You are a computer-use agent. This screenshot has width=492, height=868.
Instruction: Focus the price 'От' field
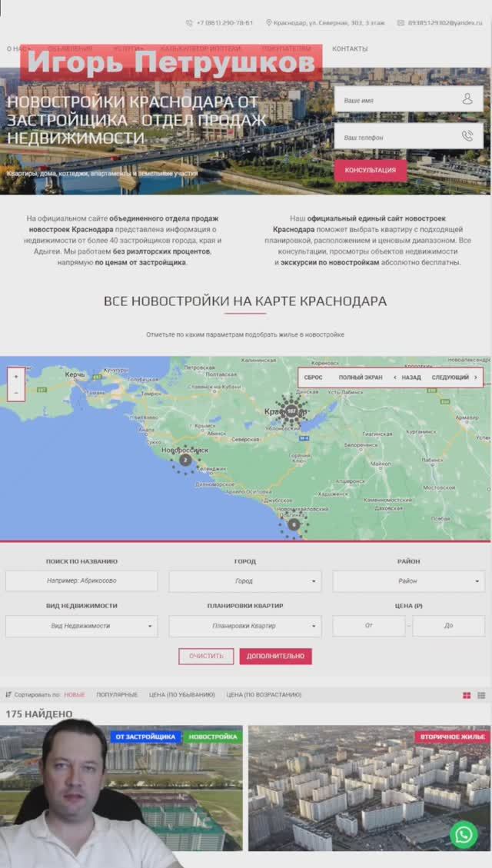368,626
